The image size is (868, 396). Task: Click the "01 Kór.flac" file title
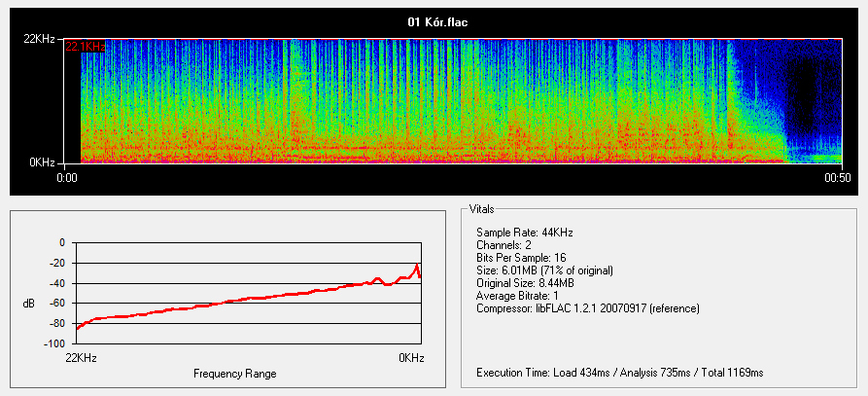434,21
